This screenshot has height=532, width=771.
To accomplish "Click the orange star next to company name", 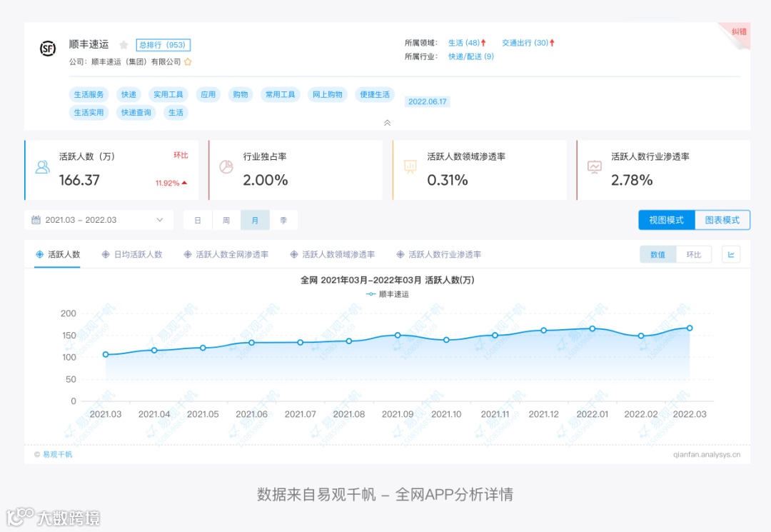I will 188,62.
